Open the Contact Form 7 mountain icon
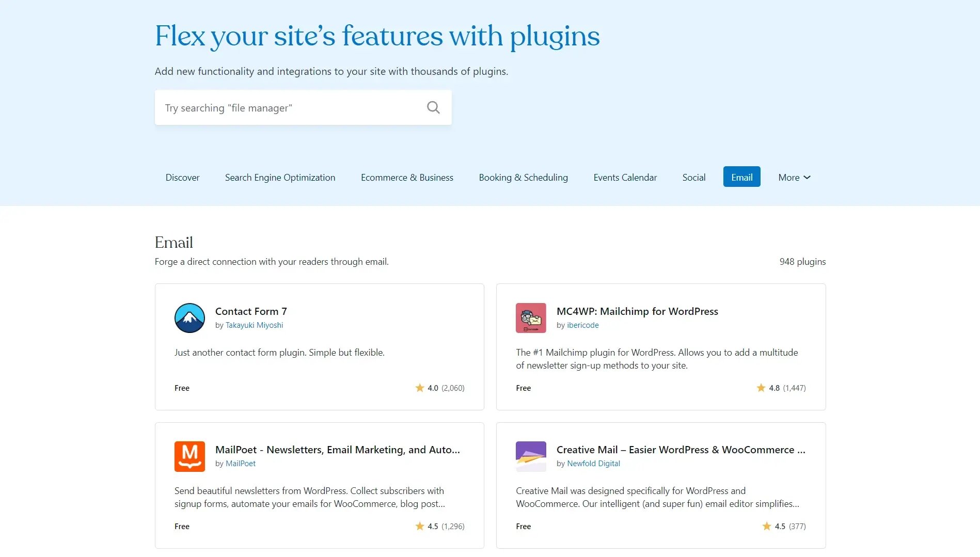The height and width of the screenshot is (557, 980). (189, 318)
